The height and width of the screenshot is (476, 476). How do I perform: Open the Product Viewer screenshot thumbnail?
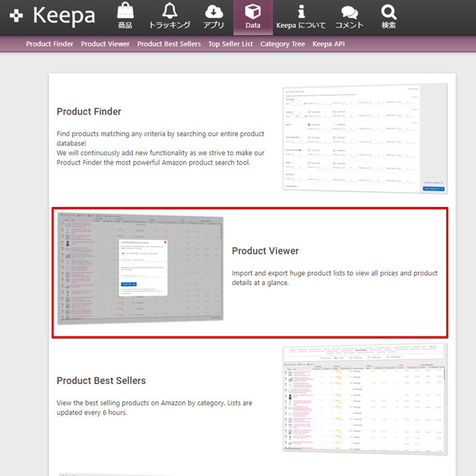pyautogui.click(x=140, y=268)
